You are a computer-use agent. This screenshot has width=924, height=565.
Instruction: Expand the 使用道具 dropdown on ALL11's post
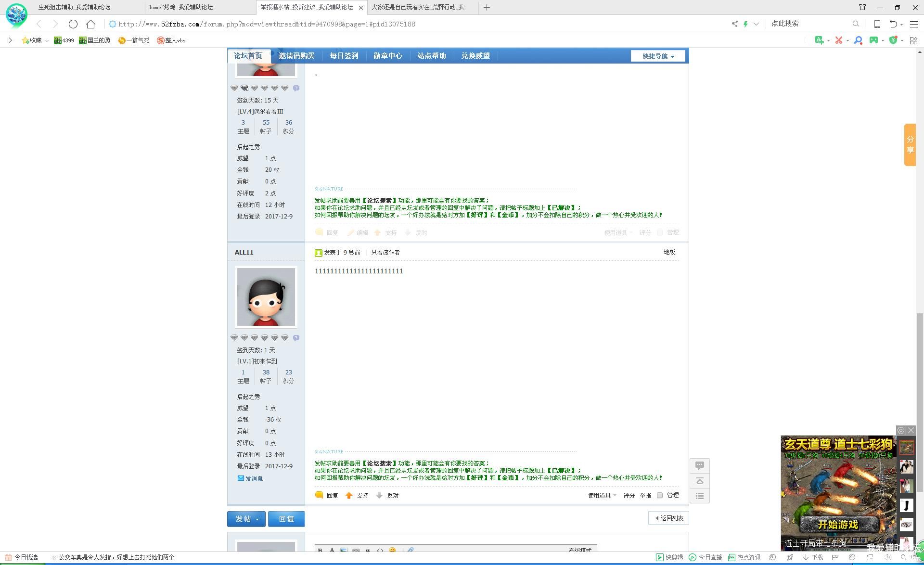point(602,495)
